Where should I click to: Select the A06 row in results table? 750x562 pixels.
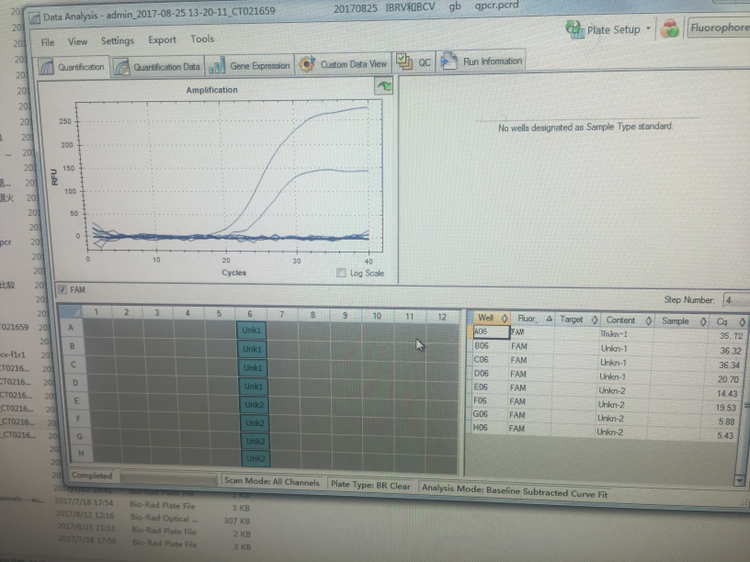[607, 333]
